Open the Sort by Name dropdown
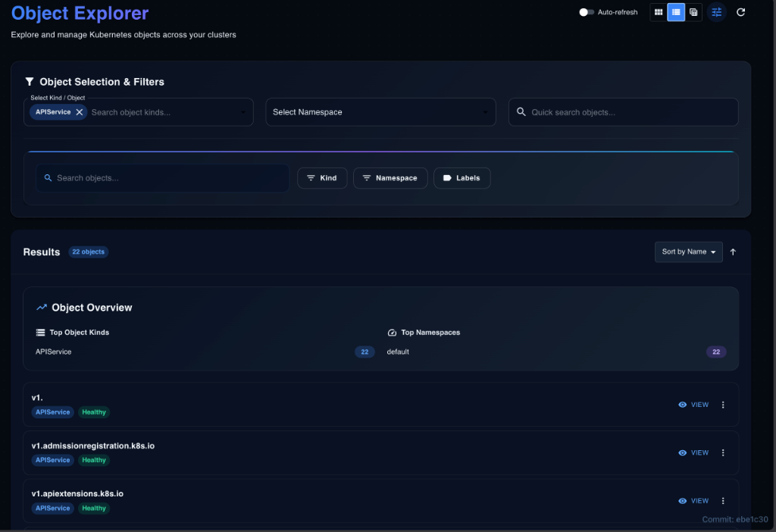This screenshot has width=776, height=532. pos(688,252)
